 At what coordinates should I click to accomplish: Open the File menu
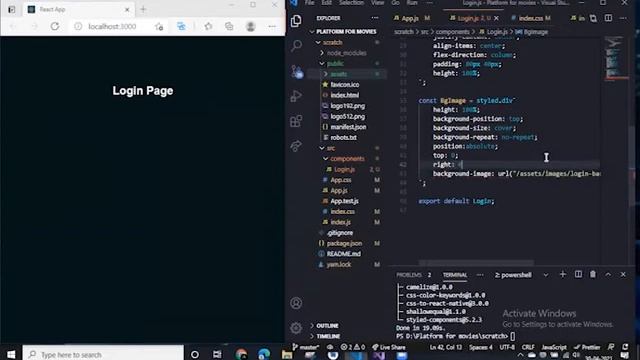pyautogui.click(x=309, y=3)
